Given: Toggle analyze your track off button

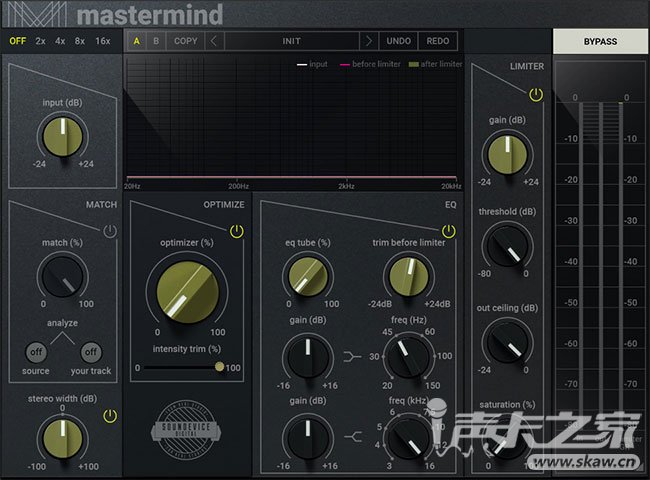Looking at the screenshot, I should click(91, 352).
